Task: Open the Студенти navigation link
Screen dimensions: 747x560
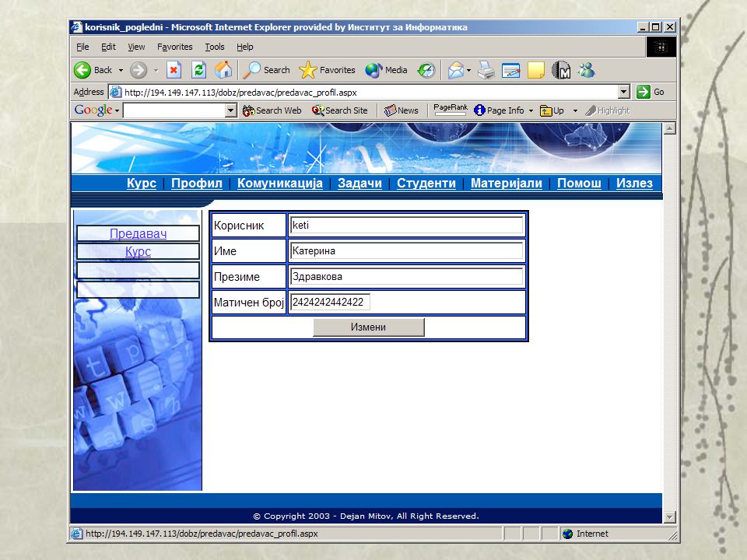Action: click(426, 183)
